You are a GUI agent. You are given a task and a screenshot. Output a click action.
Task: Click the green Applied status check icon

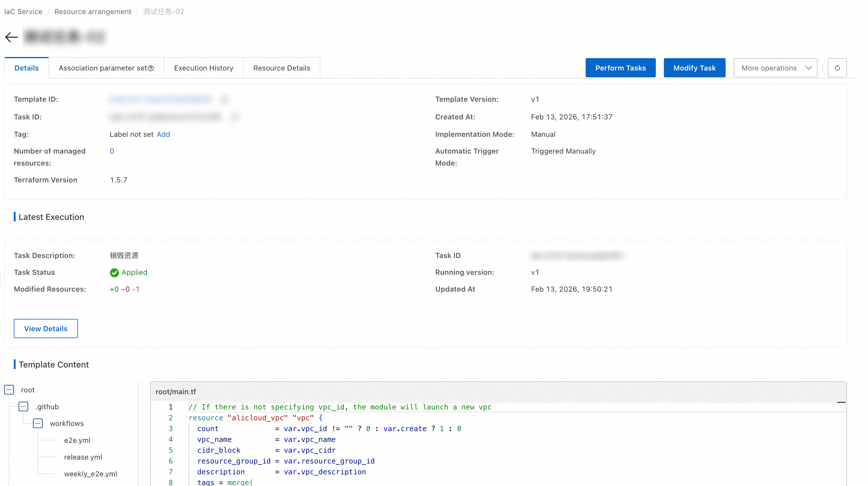click(114, 272)
